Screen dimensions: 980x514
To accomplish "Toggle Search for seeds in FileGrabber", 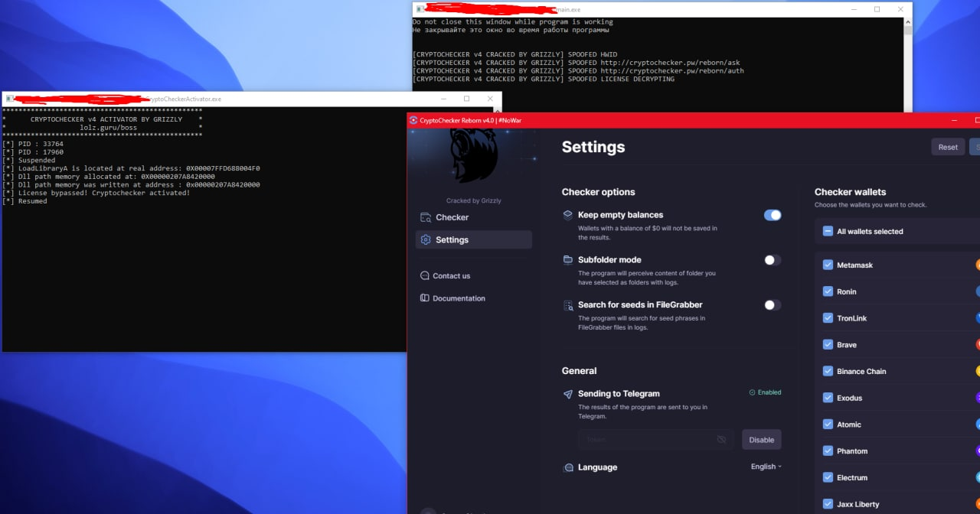I will coord(773,305).
